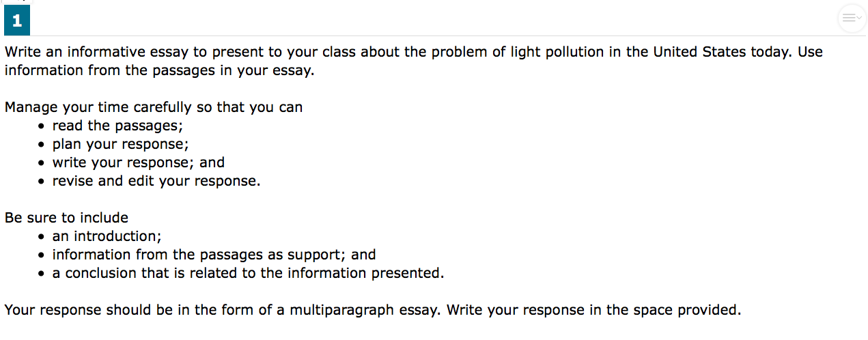Click the question number 1 badge
This screenshot has height=340, width=868.
(16, 21)
